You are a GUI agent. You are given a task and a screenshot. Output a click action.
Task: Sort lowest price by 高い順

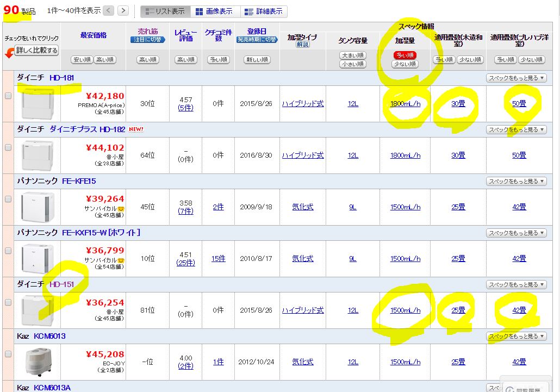point(105,60)
